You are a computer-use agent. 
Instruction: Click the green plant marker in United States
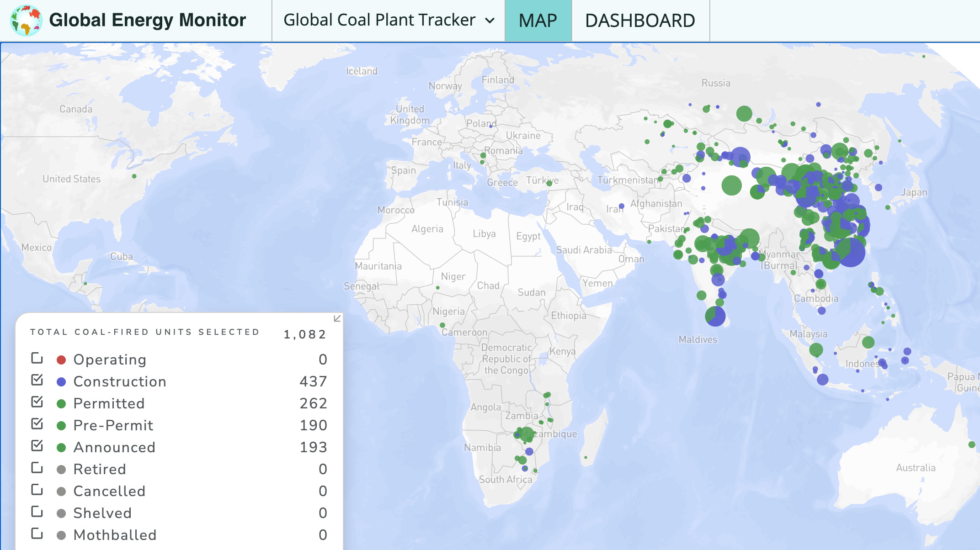[x=134, y=176]
